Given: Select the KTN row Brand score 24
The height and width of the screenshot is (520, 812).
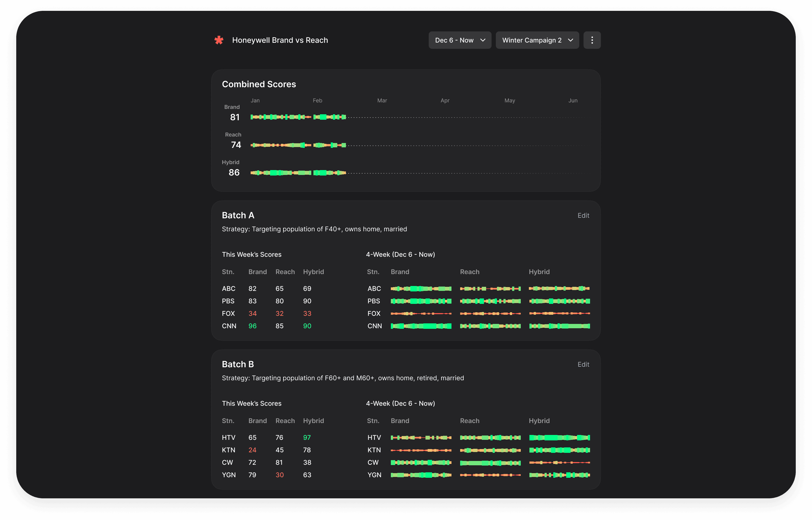Looking at the screenshot, I should [x=252, y=450].
